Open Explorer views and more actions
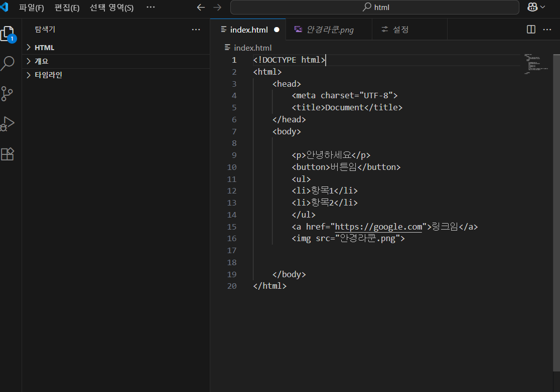 (x=196, y=30)
